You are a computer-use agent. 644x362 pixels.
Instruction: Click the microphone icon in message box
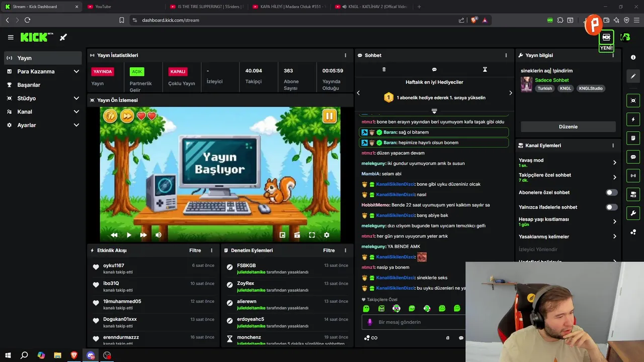(370, 322)
